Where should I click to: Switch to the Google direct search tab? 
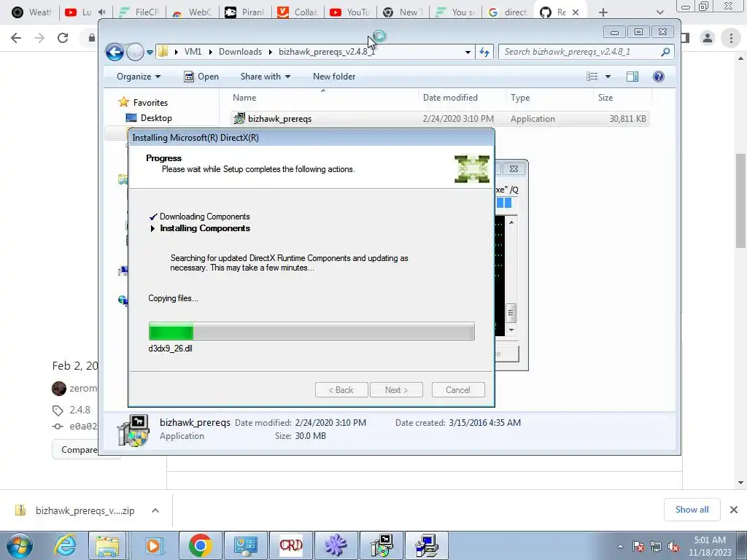(508, 12)
